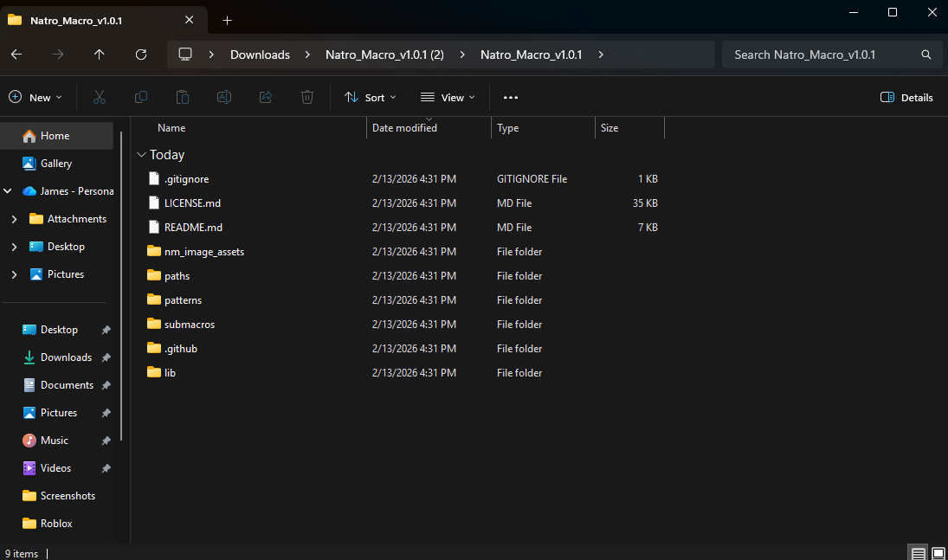Switch to details list view in status bar
Screen dimensions: 948x560
(x=919, y=553)
